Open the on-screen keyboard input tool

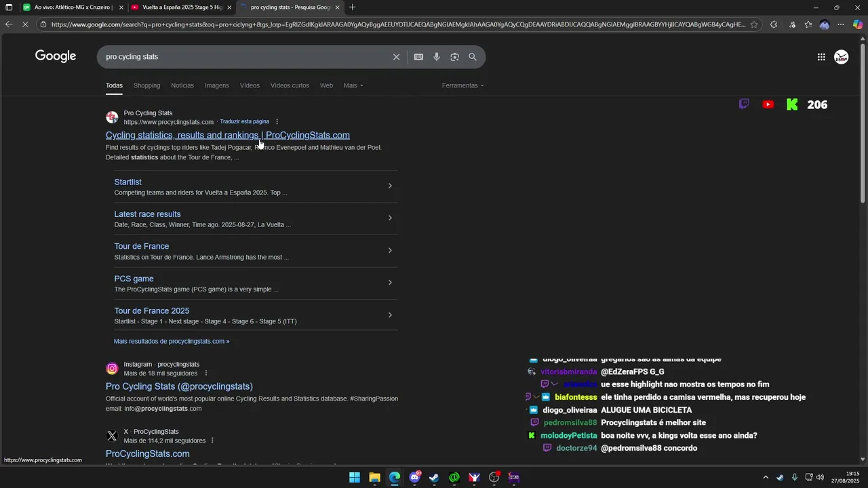(x=418, y=57)
